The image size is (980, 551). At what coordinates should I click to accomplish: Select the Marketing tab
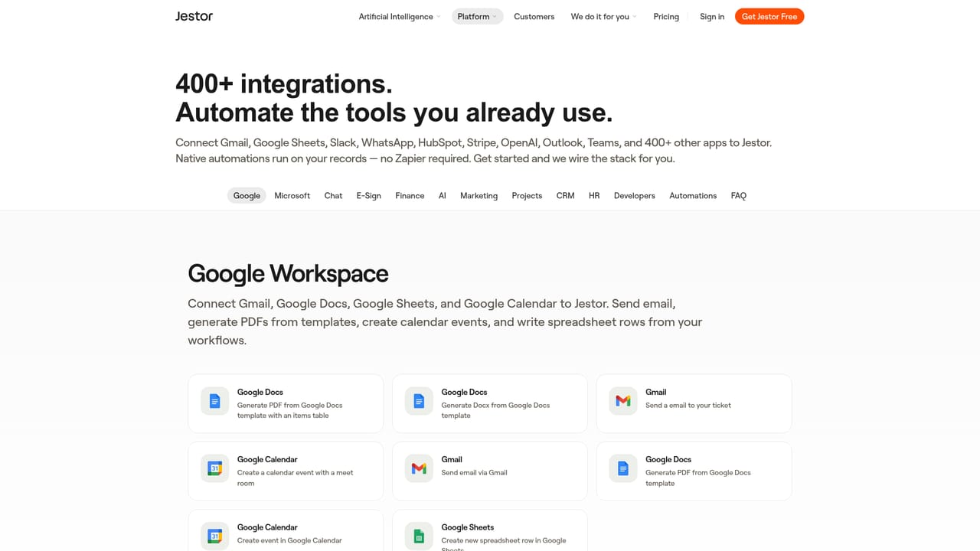[x=479, y=196]
